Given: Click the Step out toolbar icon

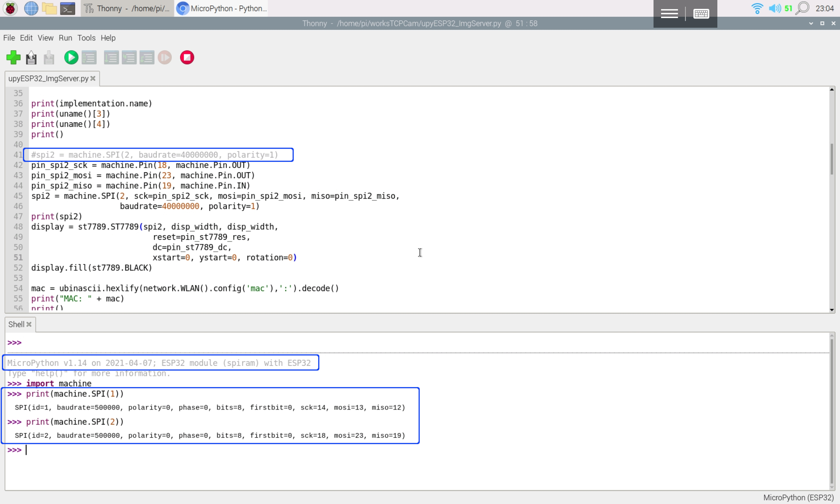Looking at the screenshot, I should click(147, 58).
